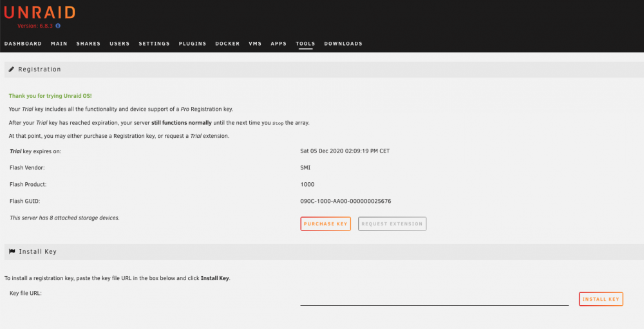The width and height of the screenshot is (644, 329).
Task: Go to Plugins page
Action: pyautogui.click(x=193, y=44)
